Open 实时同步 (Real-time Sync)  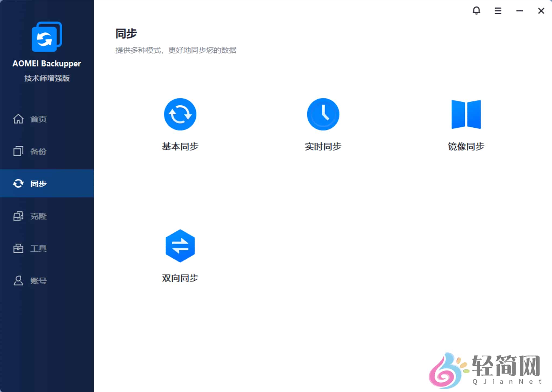(x=323, y=114)
